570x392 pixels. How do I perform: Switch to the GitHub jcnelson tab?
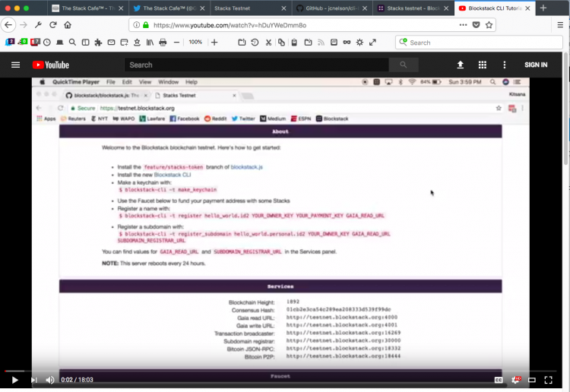pos(332,8)
